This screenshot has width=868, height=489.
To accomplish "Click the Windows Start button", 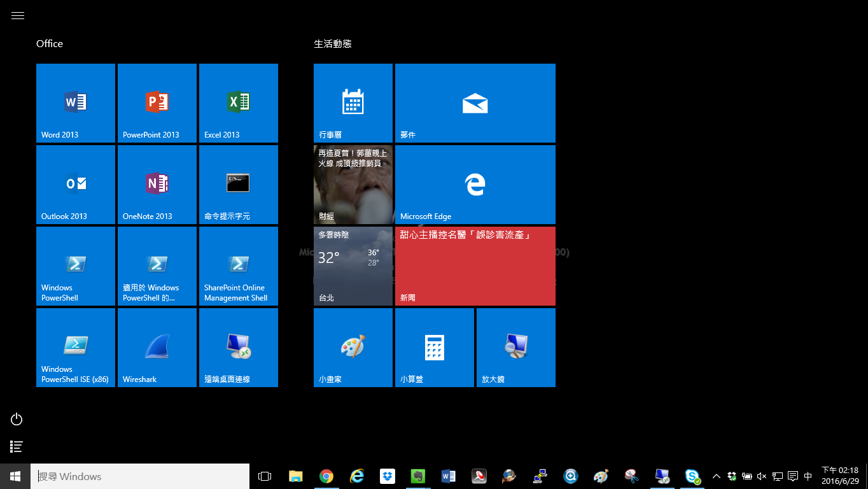I will point(15,476).
